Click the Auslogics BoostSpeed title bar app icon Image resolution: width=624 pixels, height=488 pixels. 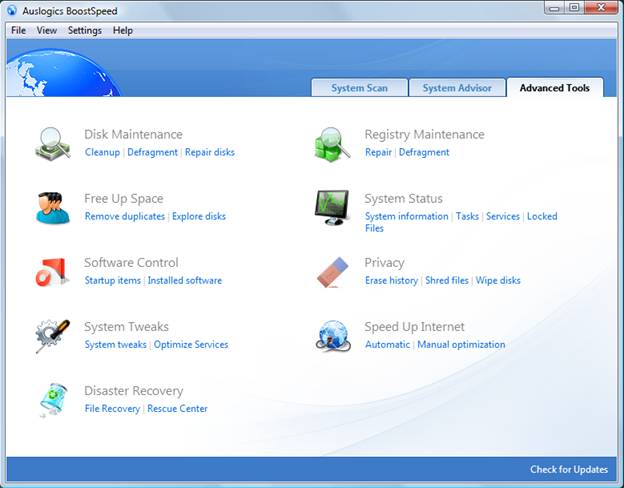pos(12,10)
